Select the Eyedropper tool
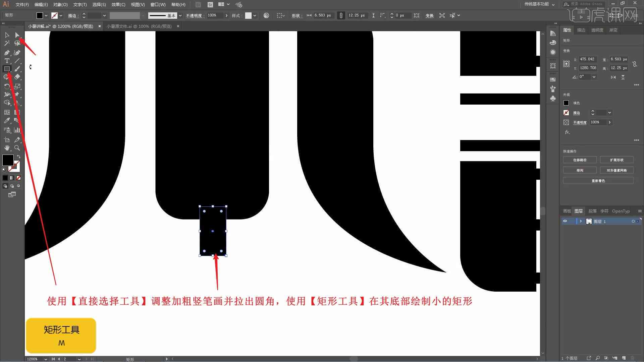This screenshot has height=362, width=644. tap(7, 120)
